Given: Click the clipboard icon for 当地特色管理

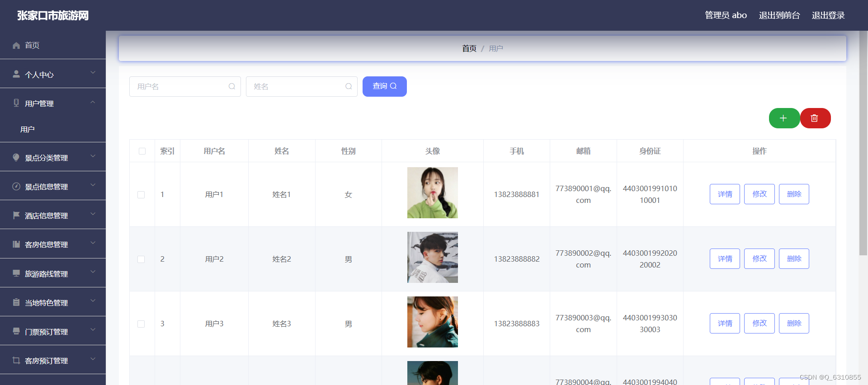Looking at the screenshot, I should click(16, 302).
